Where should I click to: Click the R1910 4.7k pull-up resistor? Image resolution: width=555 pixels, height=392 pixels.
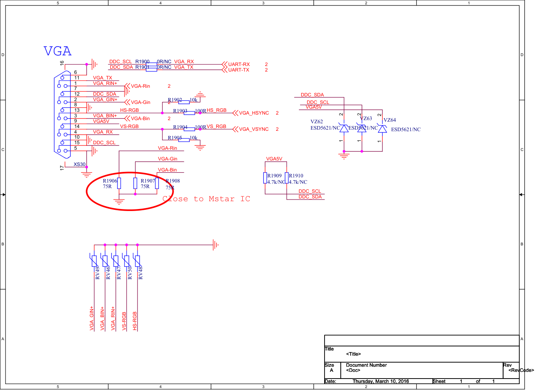(x=287, y=178)
